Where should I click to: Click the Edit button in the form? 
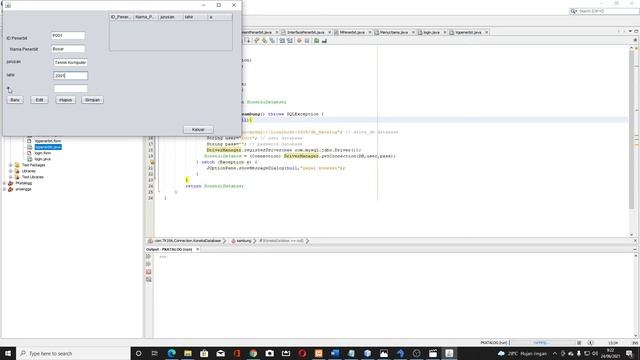[39, 100]
